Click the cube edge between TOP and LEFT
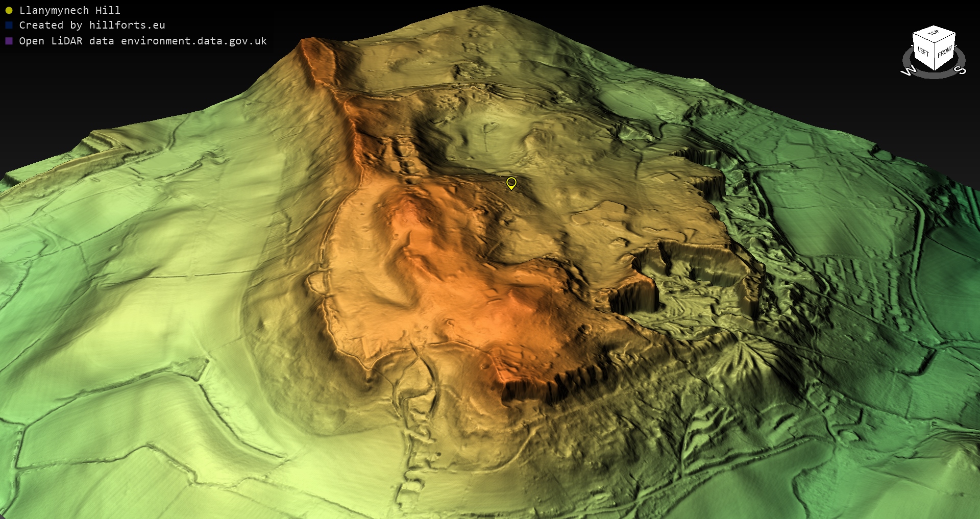 [924, 39]
